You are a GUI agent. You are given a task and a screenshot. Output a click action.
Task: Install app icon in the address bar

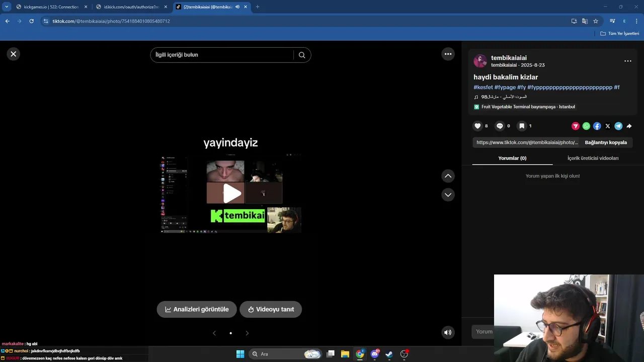click(574, 21)
